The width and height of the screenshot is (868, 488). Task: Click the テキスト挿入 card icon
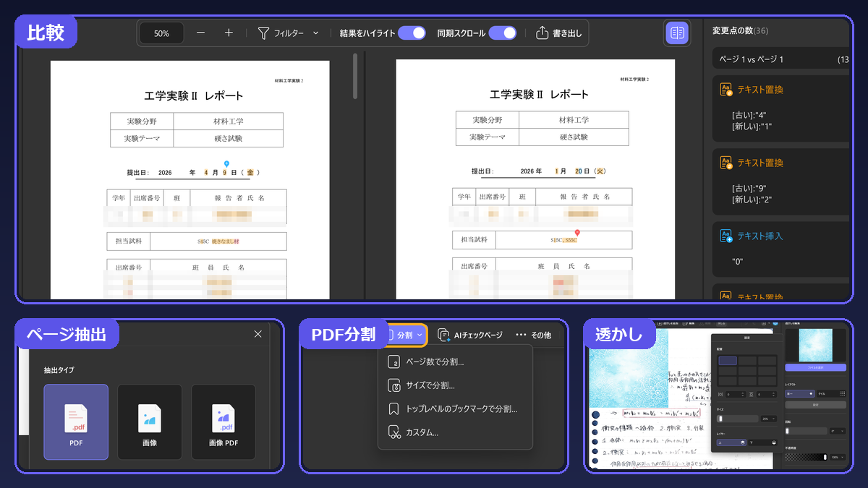(726, 236)
